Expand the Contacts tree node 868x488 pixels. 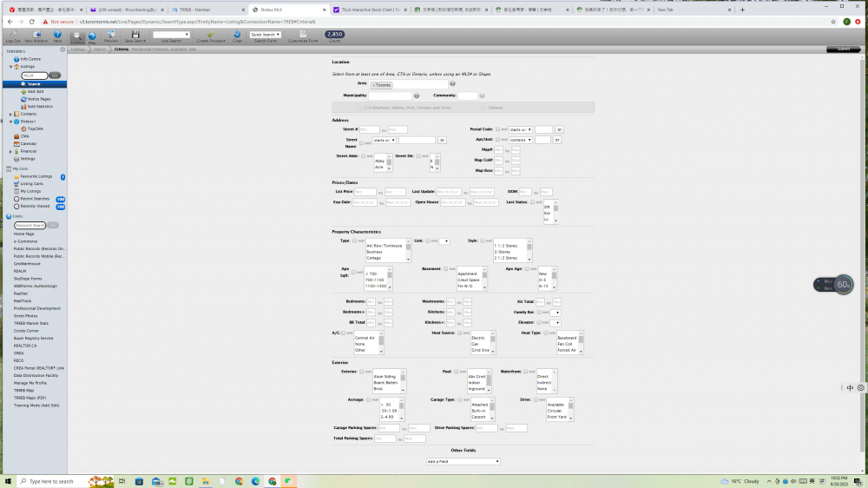10,114
